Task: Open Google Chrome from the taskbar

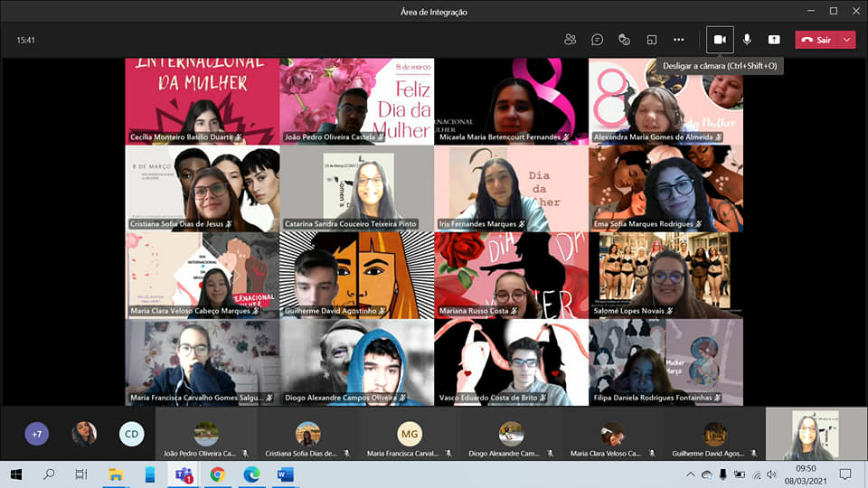Action: (217, 474)
